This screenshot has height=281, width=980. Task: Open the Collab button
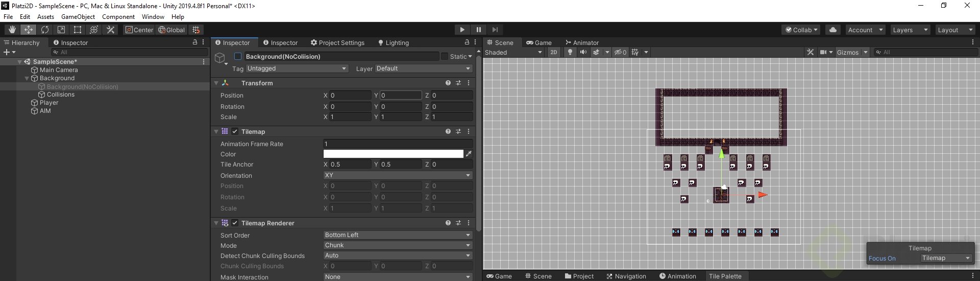pos(801,30)
